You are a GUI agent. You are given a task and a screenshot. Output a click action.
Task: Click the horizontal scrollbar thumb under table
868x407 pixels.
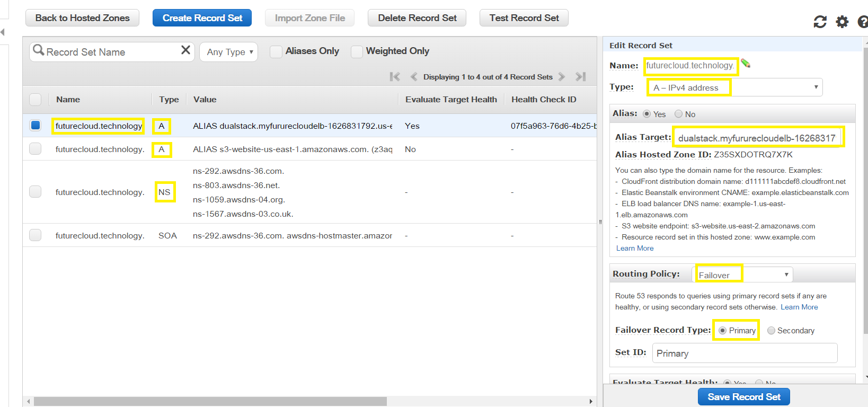(x=210, y=402)
